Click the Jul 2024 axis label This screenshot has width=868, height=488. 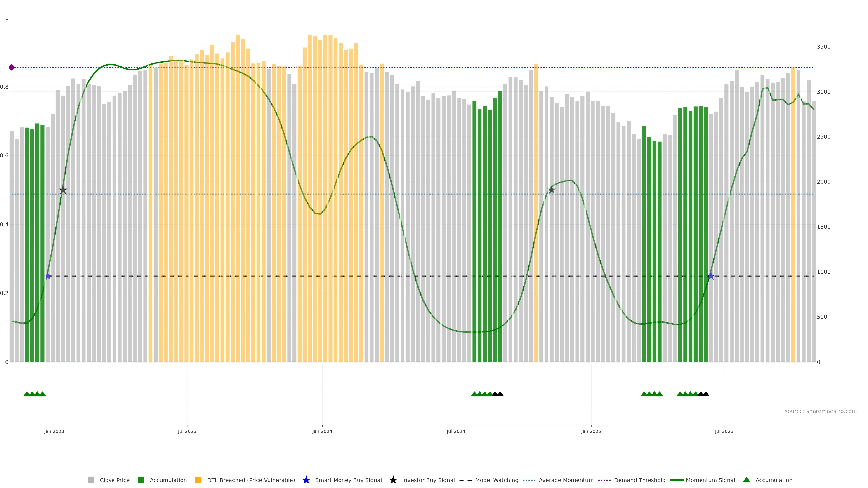[x=456, y=432]
